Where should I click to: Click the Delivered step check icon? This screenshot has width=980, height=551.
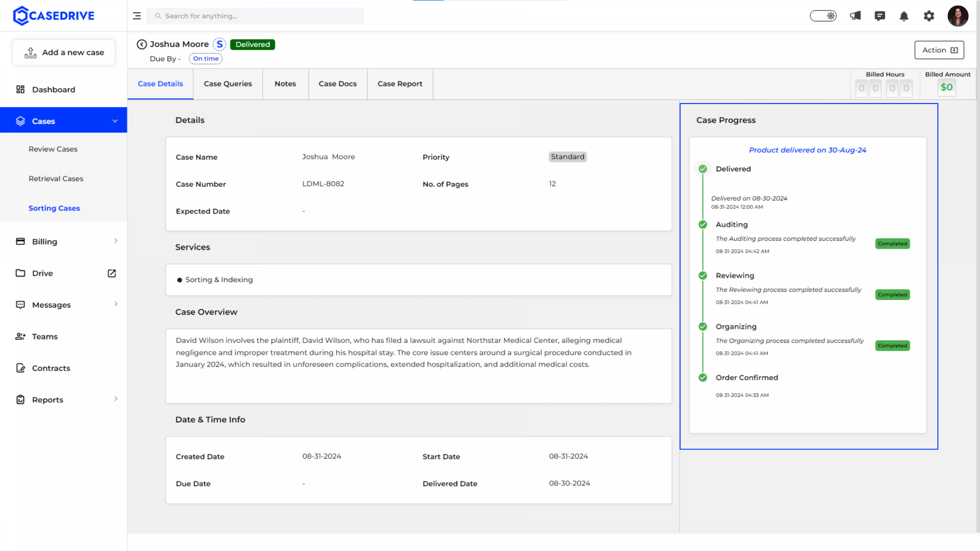[x=703, y=169]
